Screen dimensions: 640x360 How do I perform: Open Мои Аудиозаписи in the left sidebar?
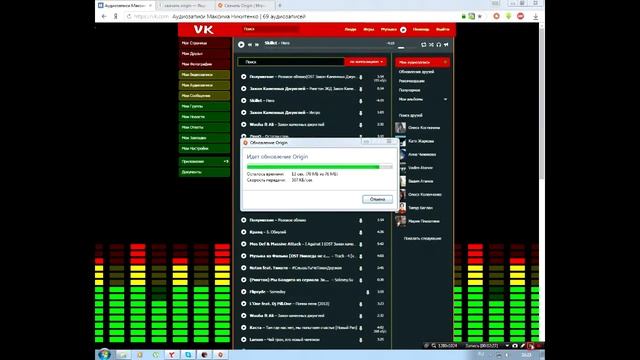coord(204,85)
